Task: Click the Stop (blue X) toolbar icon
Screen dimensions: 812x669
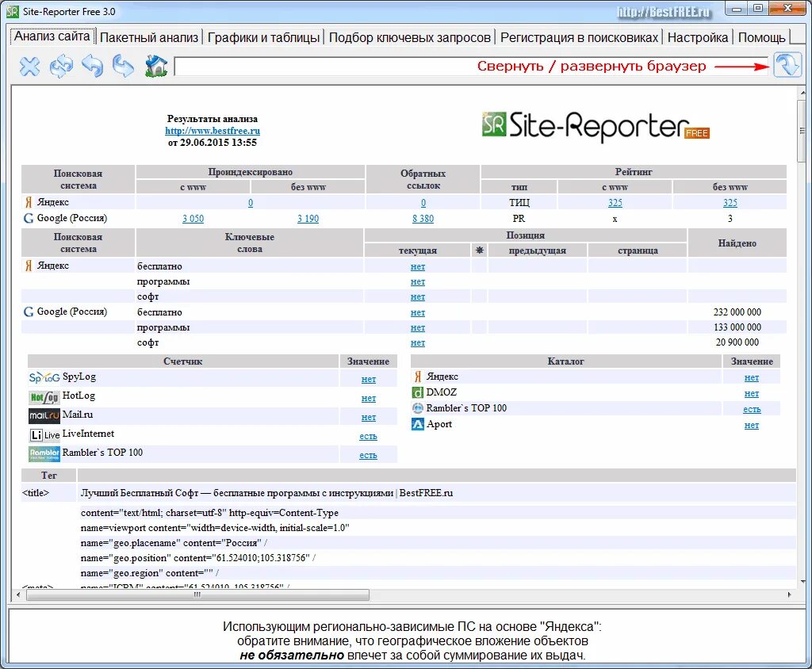Action: 29,67
